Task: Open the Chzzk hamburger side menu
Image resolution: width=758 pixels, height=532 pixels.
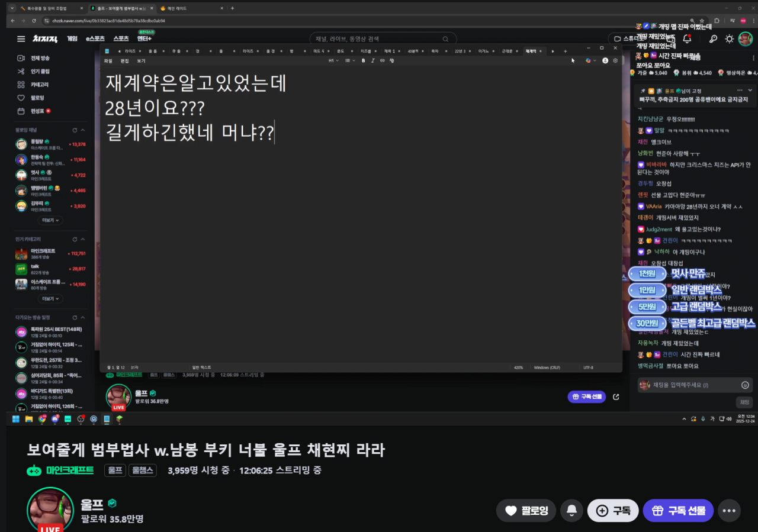Action: [21, 39]
